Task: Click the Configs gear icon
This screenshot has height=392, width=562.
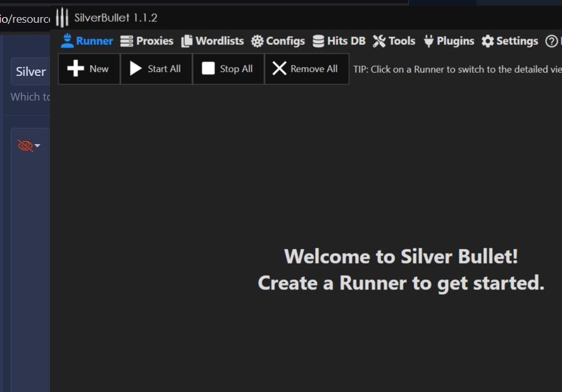Action: (x=256, y=40)
